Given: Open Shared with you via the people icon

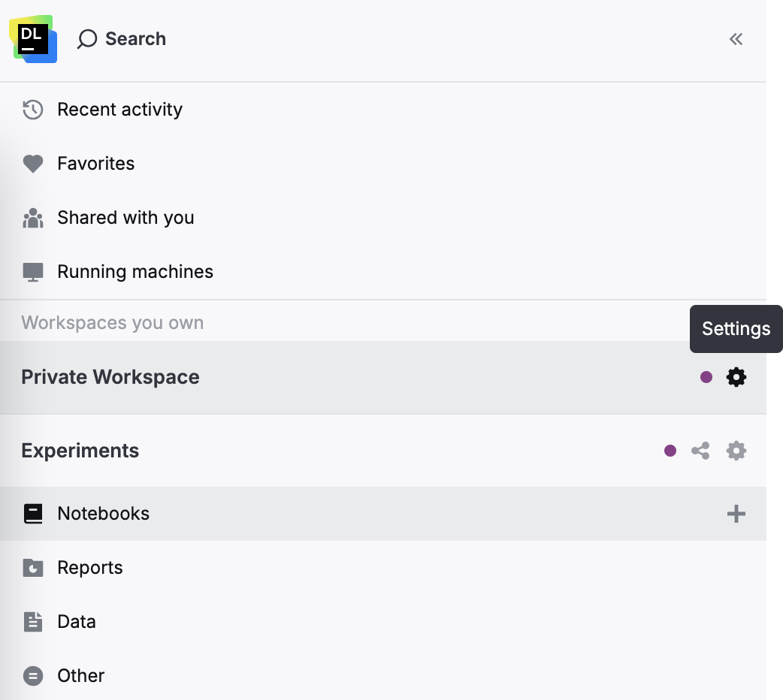Looking at the screenshot, I should point(33,217).
